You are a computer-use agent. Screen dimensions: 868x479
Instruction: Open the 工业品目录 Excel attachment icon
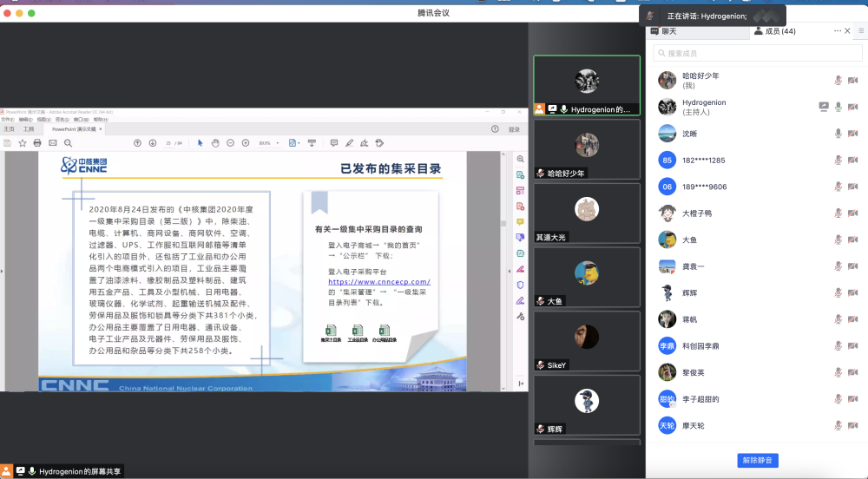[x=358, y=331]
